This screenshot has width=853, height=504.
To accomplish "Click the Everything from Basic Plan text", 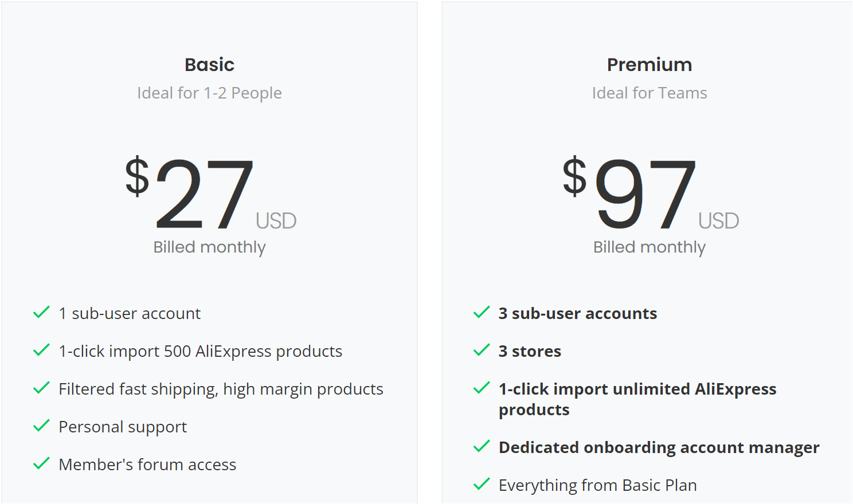I will pyautogui.click(x=597, y=485).
